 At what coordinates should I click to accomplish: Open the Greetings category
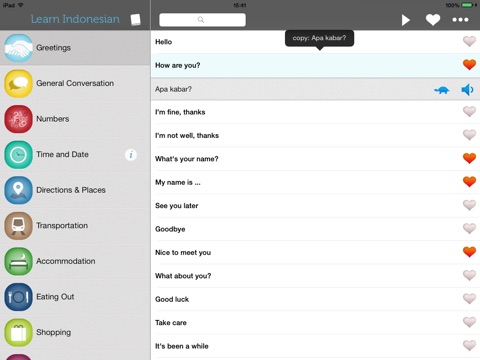(75, 48)
